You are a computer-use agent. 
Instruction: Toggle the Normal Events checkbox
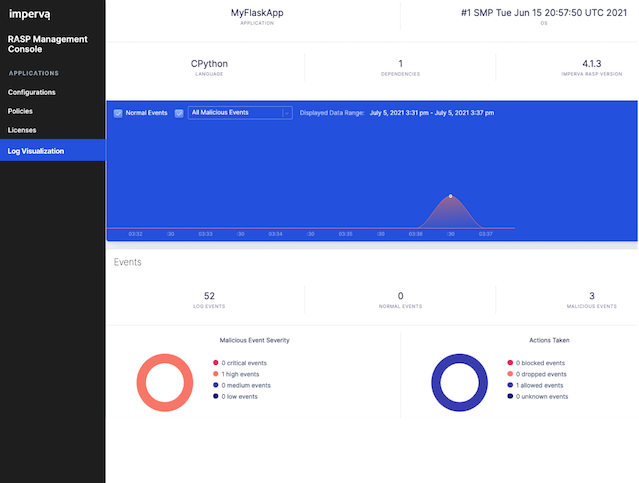point(118,113)
